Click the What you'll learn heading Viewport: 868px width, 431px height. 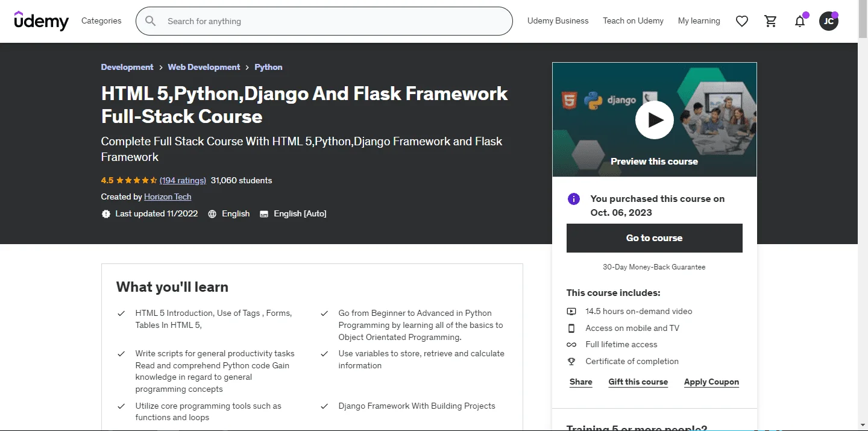click(x=172, y=287)
